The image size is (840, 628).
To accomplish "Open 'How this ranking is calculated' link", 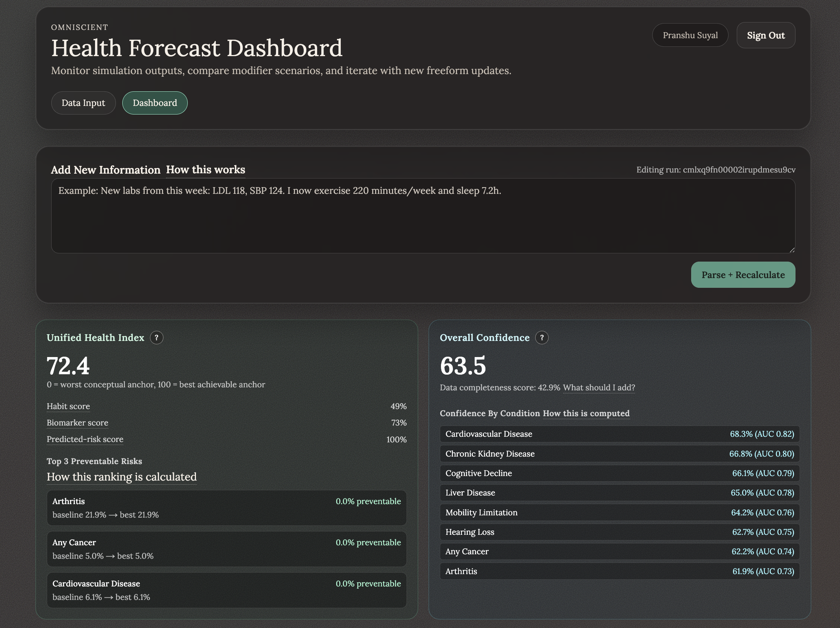I will click(x=122, y=477).
